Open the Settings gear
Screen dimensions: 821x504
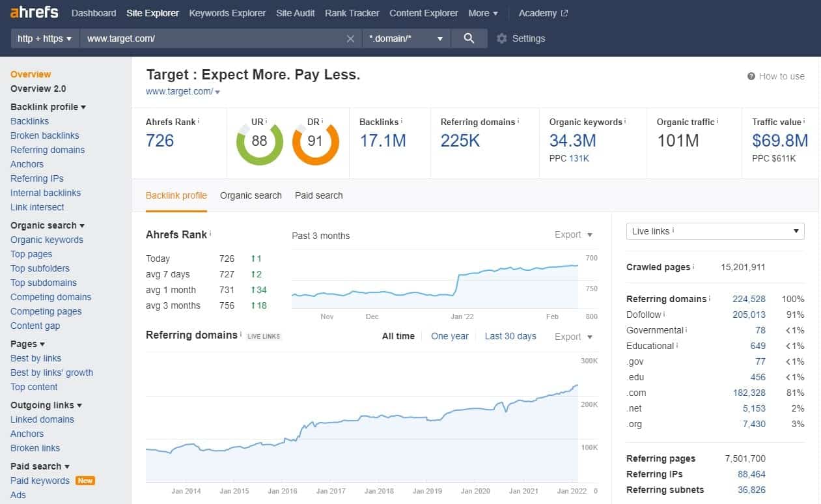tap(501, 38)
